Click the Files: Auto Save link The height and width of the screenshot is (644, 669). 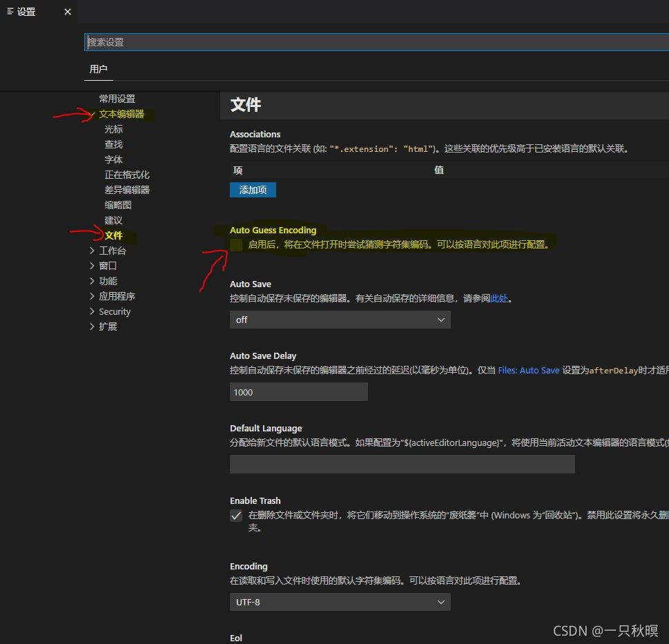(x=528, y=370)
